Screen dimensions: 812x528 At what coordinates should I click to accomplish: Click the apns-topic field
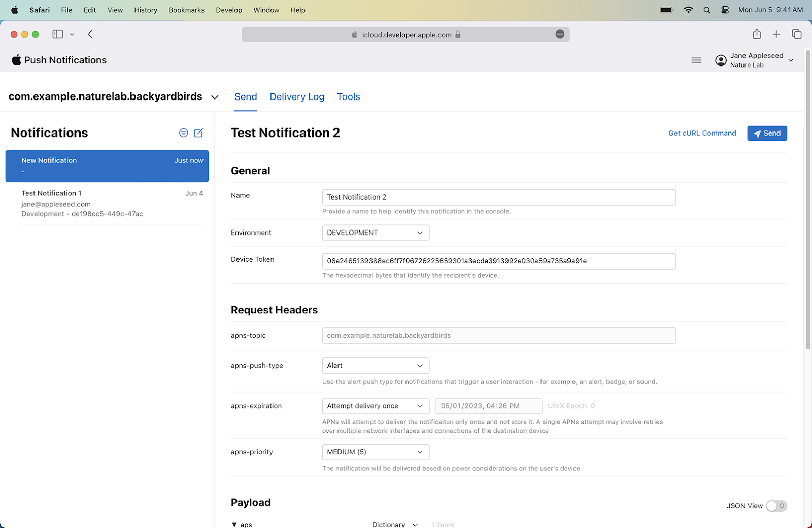click(x=499, y=336)
